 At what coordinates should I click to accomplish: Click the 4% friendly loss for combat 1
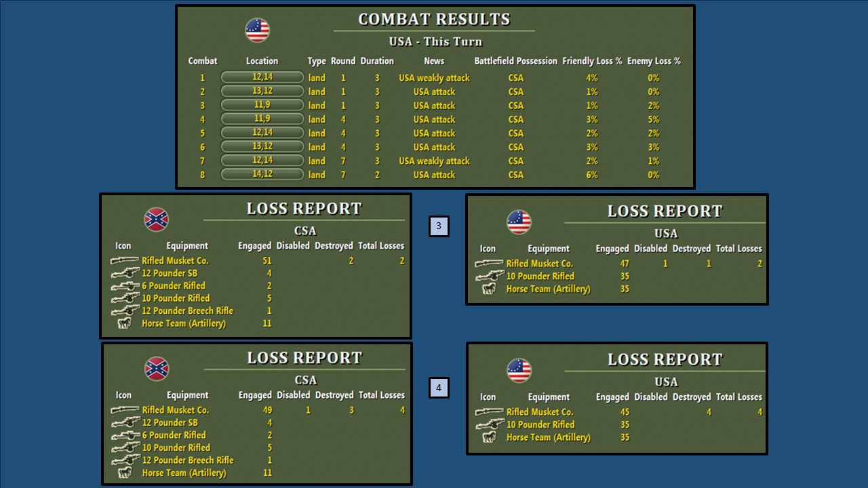pyautogui.click(x=592, y=78)
